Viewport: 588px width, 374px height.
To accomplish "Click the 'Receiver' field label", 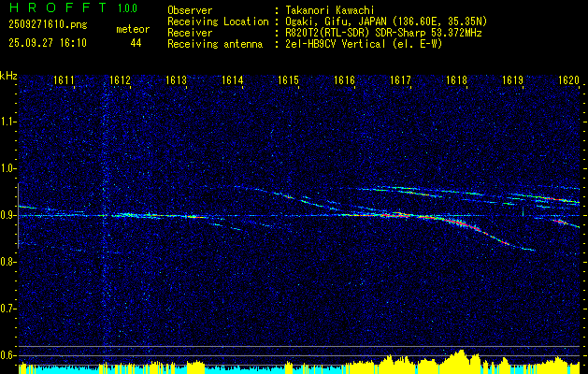I will pyautogui.click(x=190, y=33).
